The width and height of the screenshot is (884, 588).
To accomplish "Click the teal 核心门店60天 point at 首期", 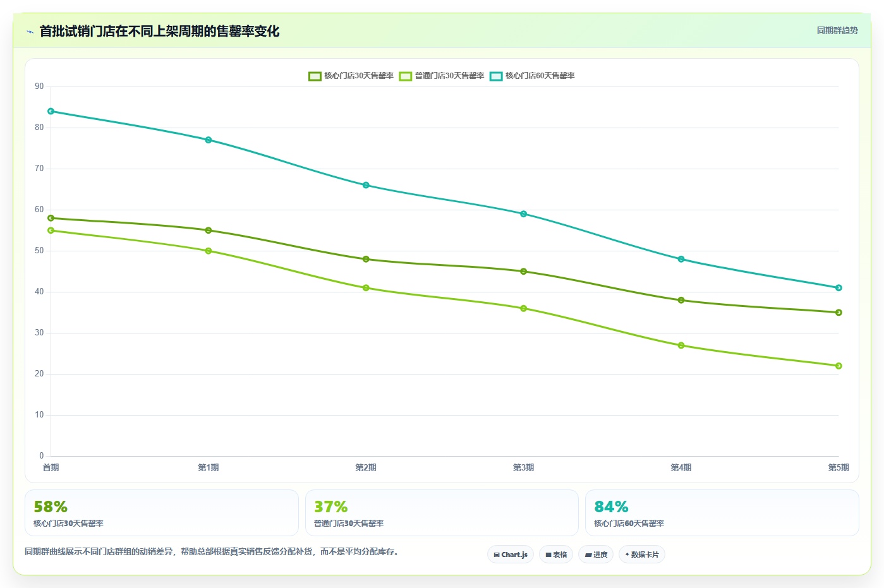I will [x=51, y=111].
